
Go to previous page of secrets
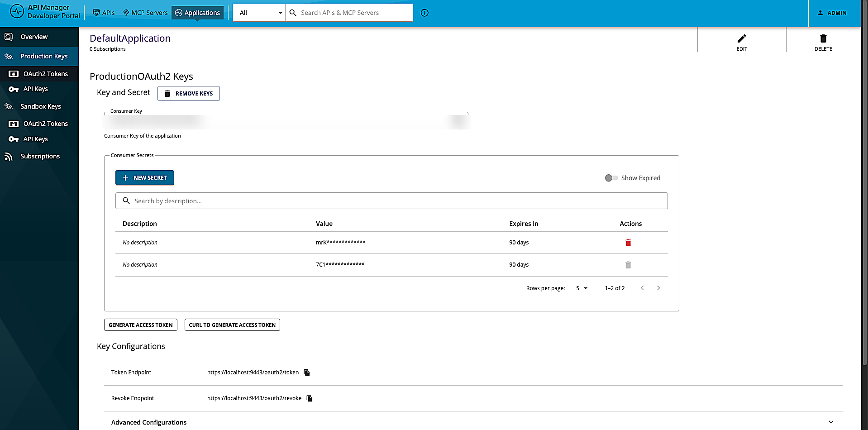(642, 288)
